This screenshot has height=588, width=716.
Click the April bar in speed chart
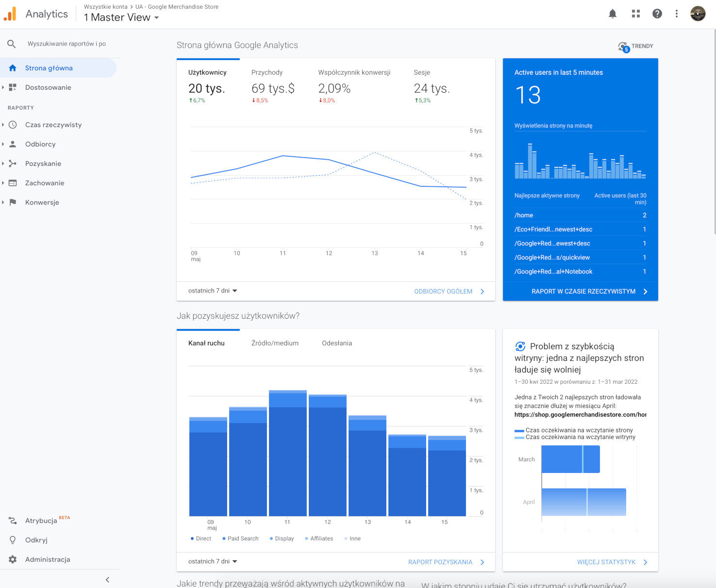tap(583, 502)
